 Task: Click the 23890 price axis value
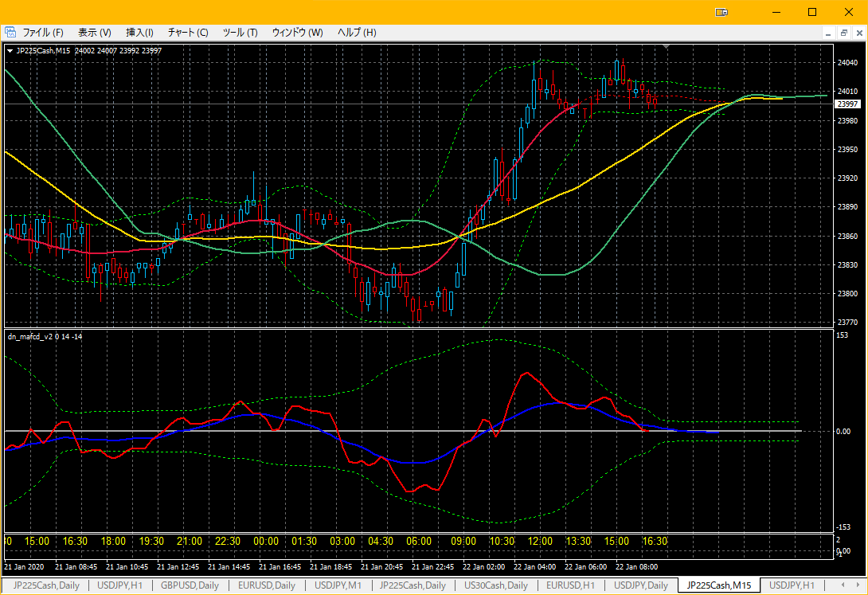click(x=847, y=207)
